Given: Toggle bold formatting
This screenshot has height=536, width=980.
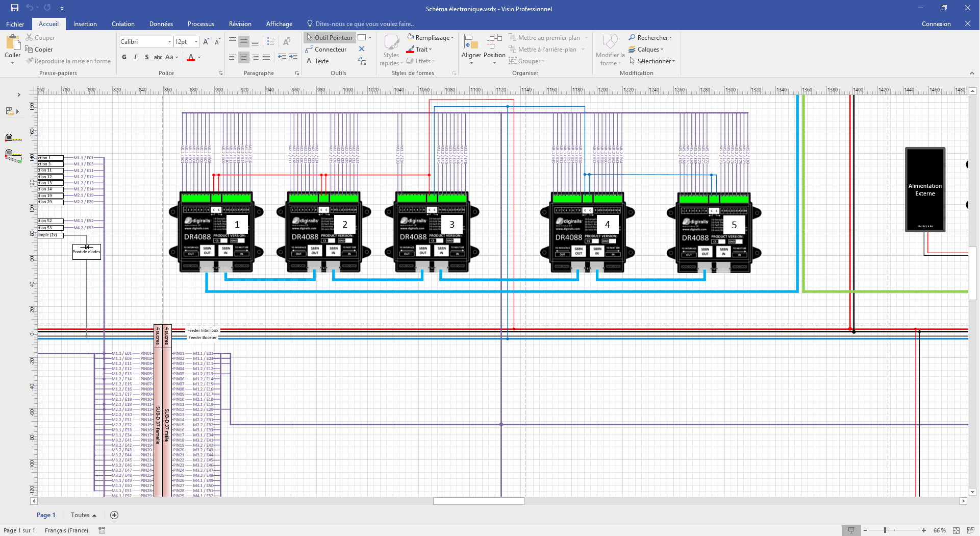Looking at the screenshot, I should click(123, 57).
